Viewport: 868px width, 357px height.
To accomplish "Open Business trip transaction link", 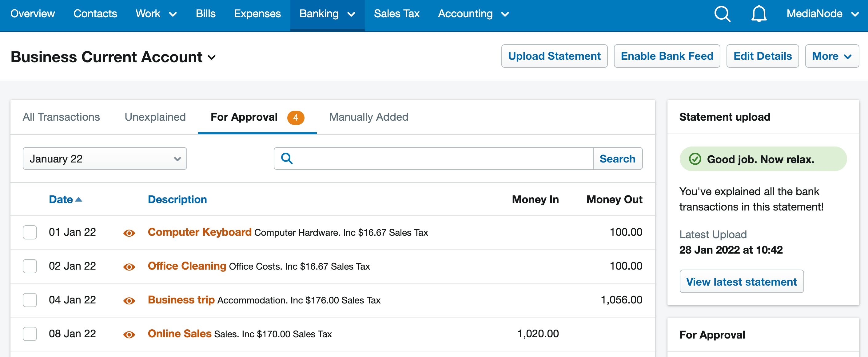I will click(181, 300).
